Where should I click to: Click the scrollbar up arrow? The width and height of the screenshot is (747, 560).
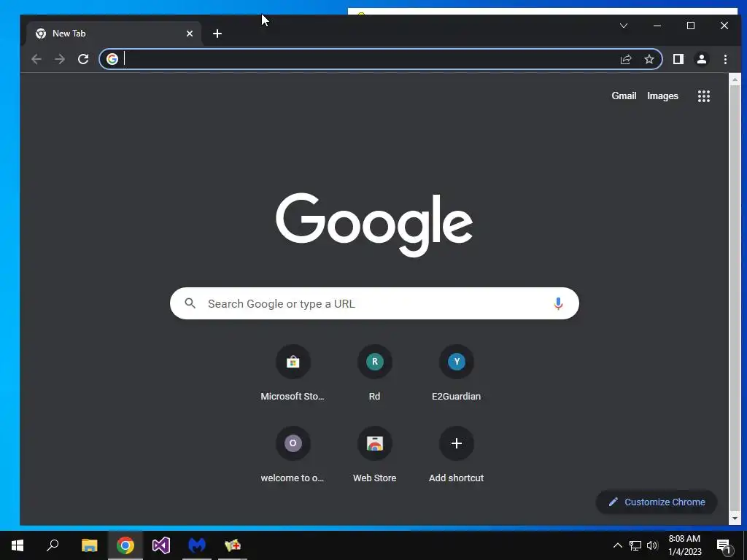(x=735, y=79)
